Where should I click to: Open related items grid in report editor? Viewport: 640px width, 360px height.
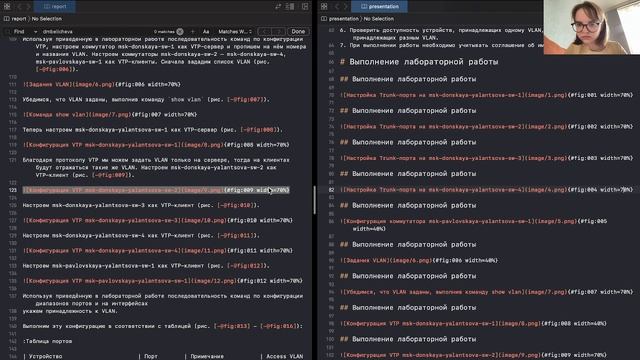(x=7, y=7)
